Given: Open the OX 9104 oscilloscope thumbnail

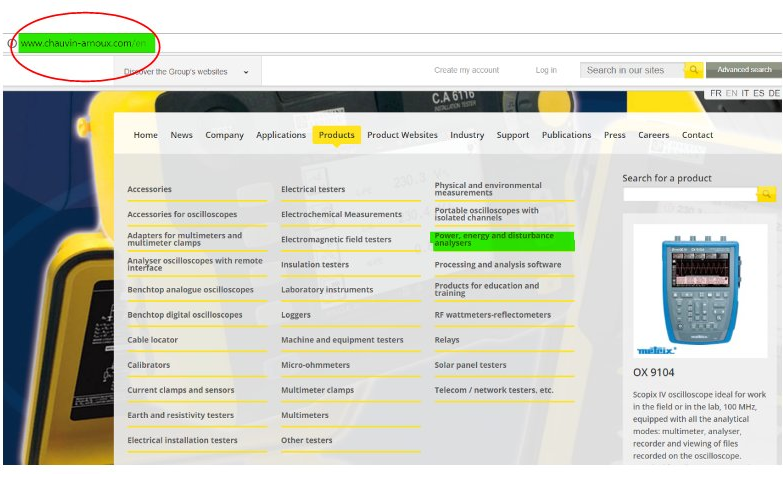Looking at the screenshot, I should click(700, 290).
